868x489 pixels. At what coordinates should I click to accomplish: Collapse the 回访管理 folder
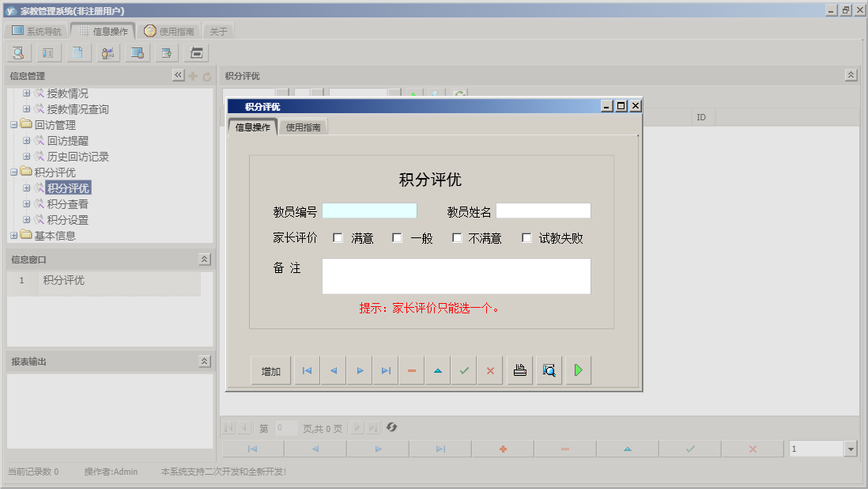[x=13, y=124]
